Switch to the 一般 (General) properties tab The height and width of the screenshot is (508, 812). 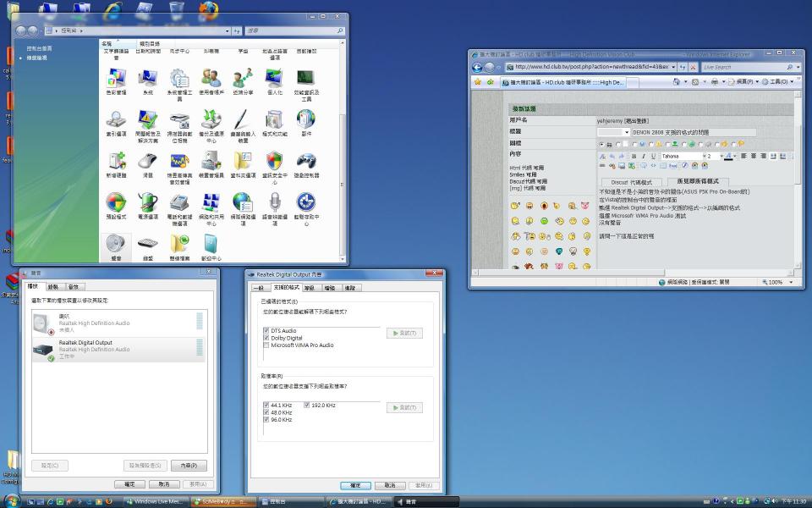[259, 288]
